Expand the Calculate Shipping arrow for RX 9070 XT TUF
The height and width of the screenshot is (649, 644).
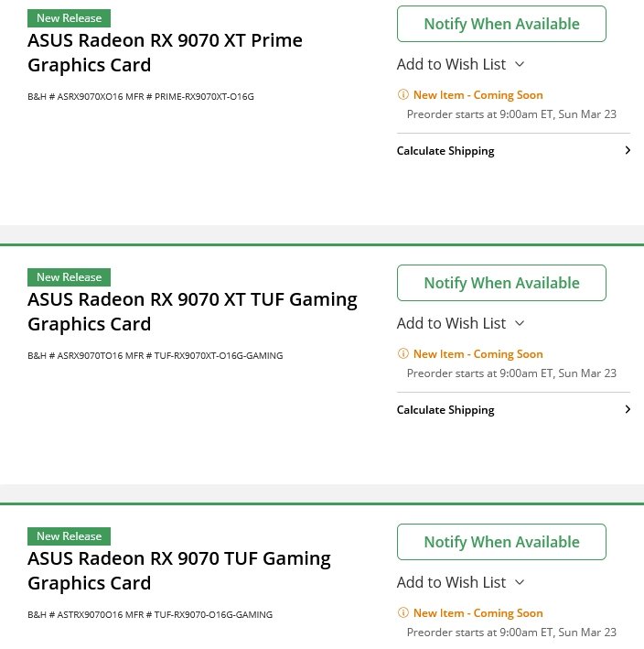tap(627, 410)
